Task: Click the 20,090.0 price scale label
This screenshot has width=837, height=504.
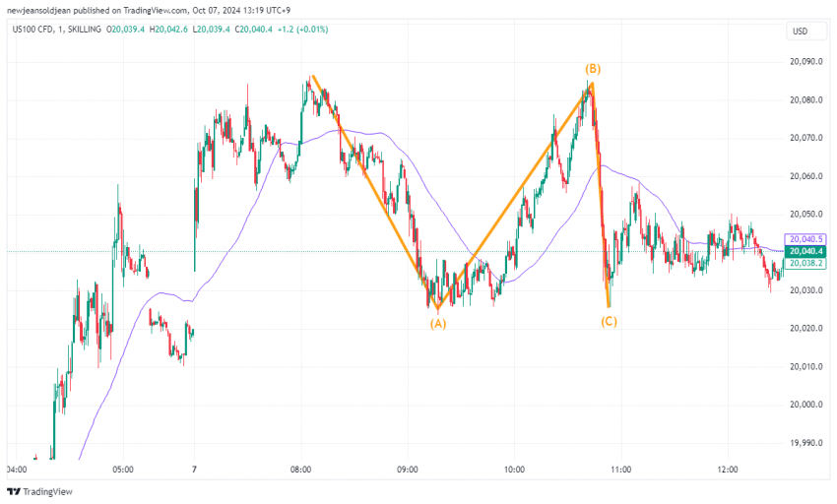Action: tap(806, 62)
